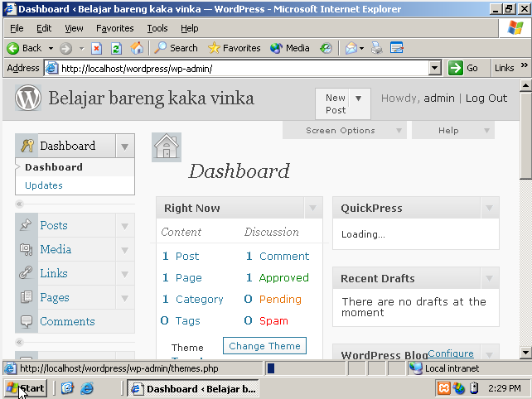Viewport: 532px width, 399px height.
Task: Click the Pages icon in sidebar
Action: point(27,297)
